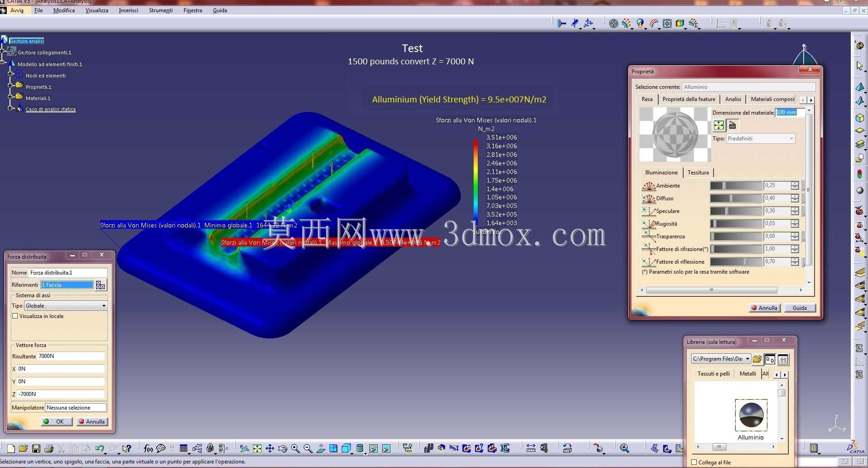Screen dimensions: 868x468
Task: Click the Clamp restraint icon in top toolbar
Action: tap(562, 24)
